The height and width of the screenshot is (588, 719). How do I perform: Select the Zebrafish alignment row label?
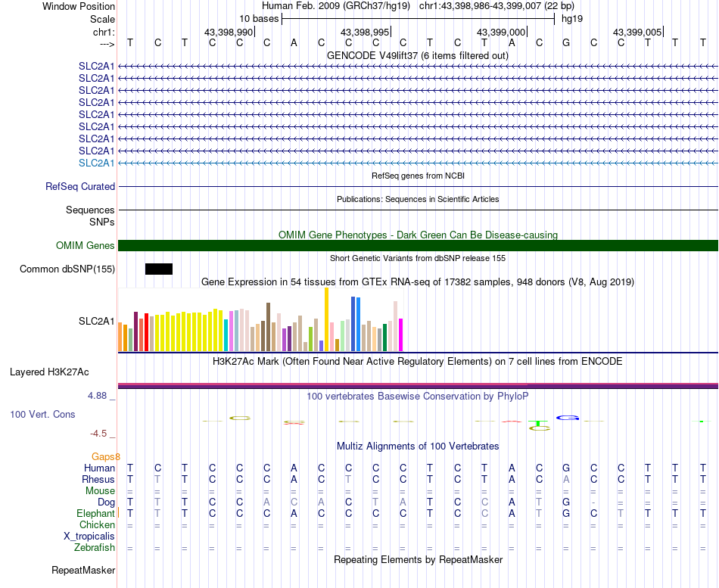click(x=95, y=547)
